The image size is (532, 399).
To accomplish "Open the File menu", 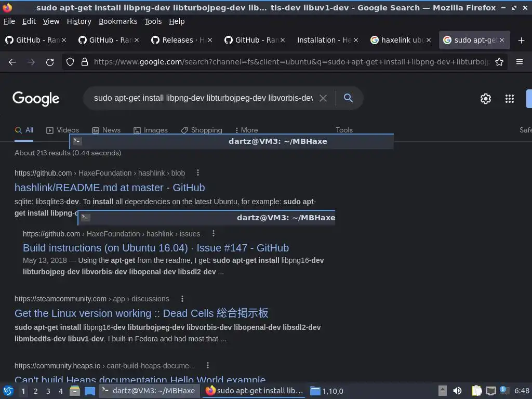I will pos(9,21).
